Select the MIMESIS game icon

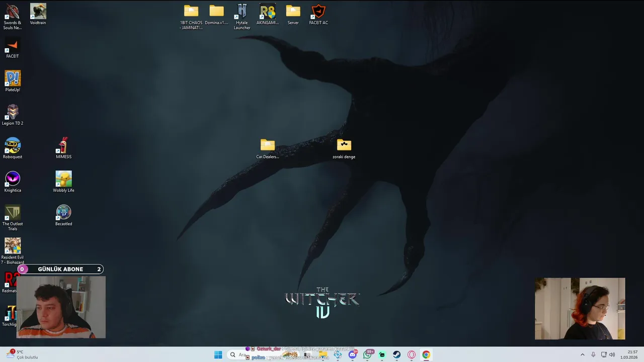click(63, 149)
